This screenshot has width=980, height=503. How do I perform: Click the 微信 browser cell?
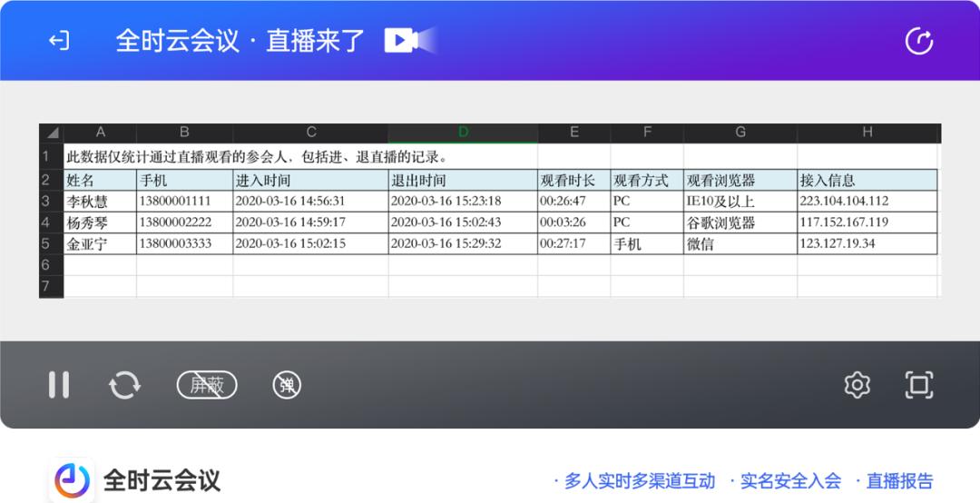coord(740,244)
